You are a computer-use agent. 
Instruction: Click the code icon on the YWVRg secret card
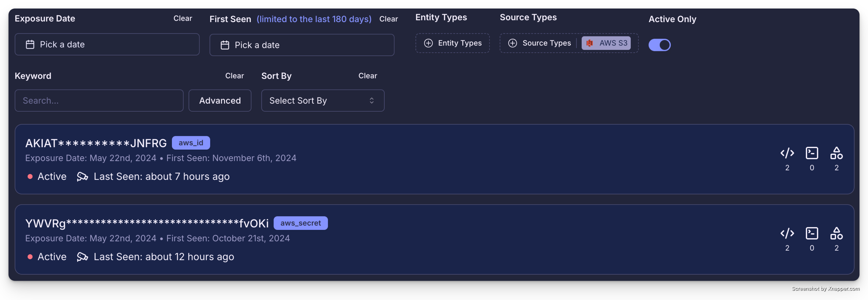coord(787,233)
